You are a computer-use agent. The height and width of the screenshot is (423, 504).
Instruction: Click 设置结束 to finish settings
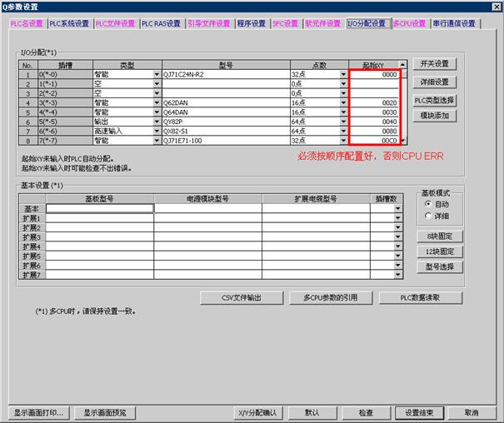(419, 412)
